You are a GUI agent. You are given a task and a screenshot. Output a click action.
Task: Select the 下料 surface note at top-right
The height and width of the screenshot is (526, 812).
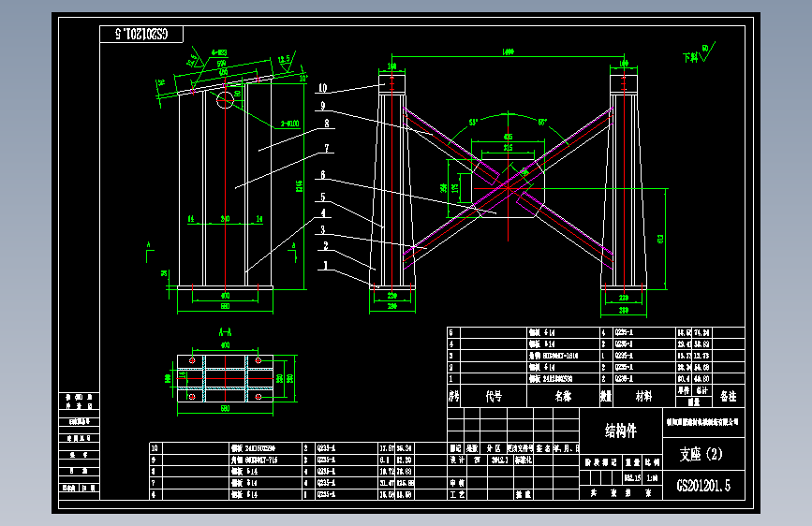pos(690,57)
